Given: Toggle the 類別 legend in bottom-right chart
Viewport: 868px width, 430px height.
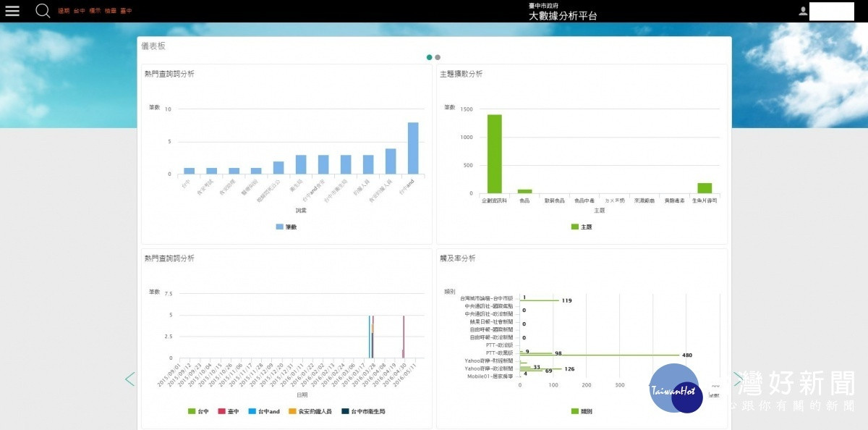Looking at the screenshot, I should coord(582,411).
